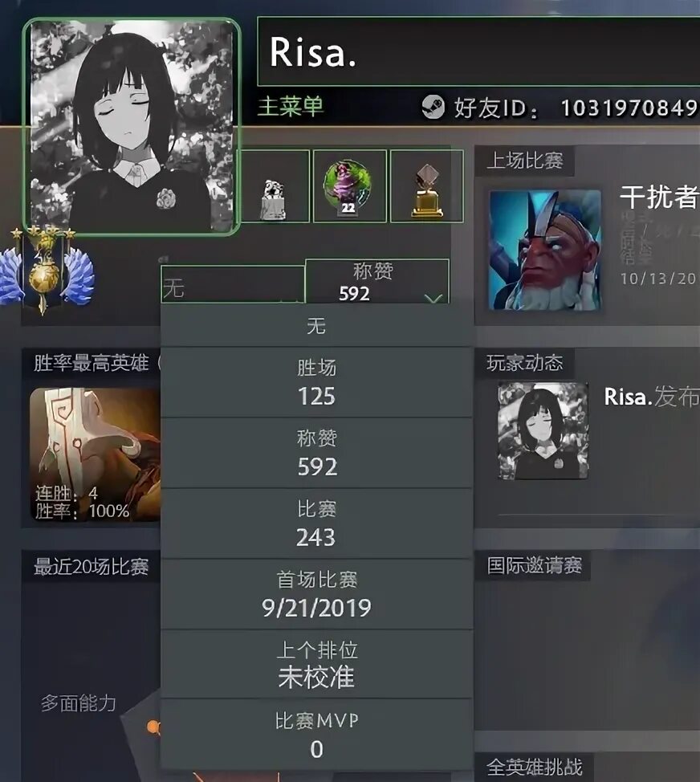Click the winged rank medal emblem

[x=45, y=269]
